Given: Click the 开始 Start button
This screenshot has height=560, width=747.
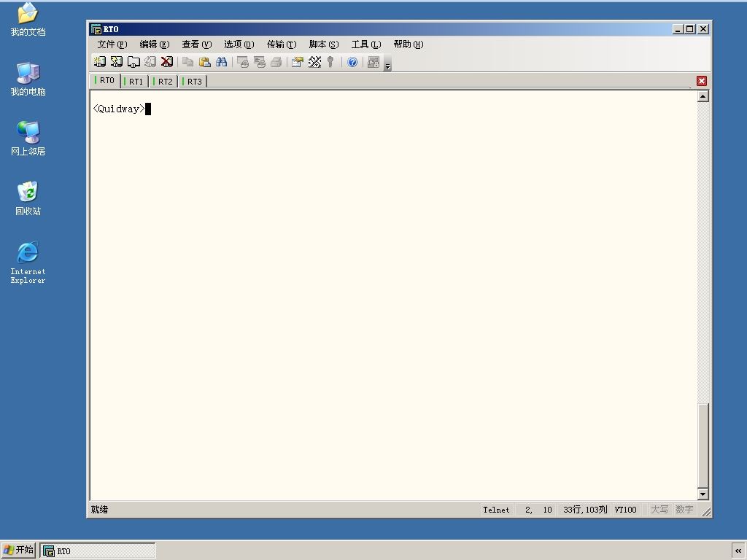Looking at the screenshot, I should coord(18,550).
